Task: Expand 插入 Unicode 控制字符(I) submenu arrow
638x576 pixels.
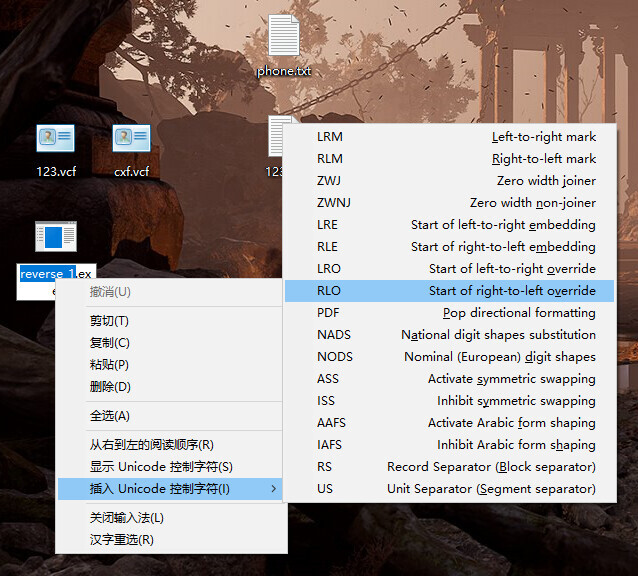Action: coord(273,489)
